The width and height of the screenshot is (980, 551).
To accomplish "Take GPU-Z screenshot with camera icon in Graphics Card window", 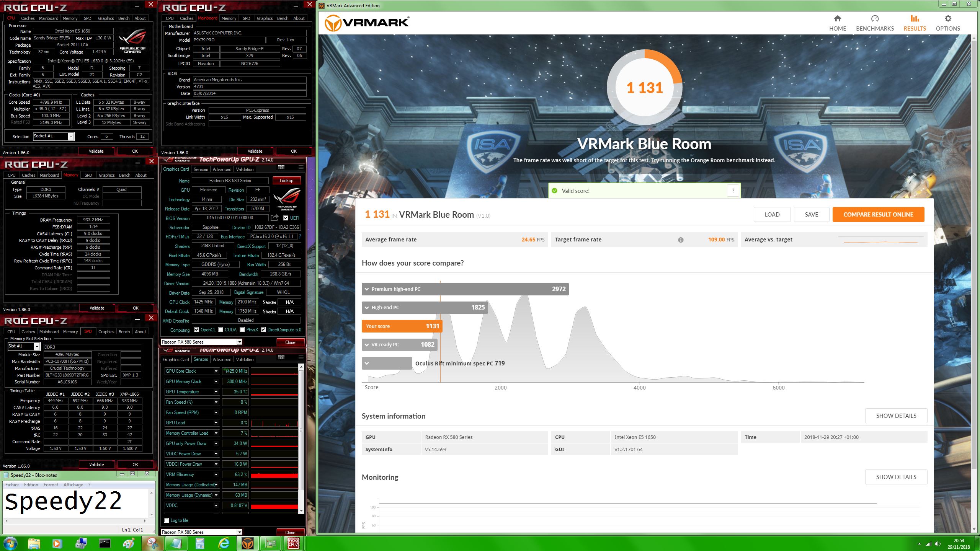I will pyautogui.click(x=281, y=167).
